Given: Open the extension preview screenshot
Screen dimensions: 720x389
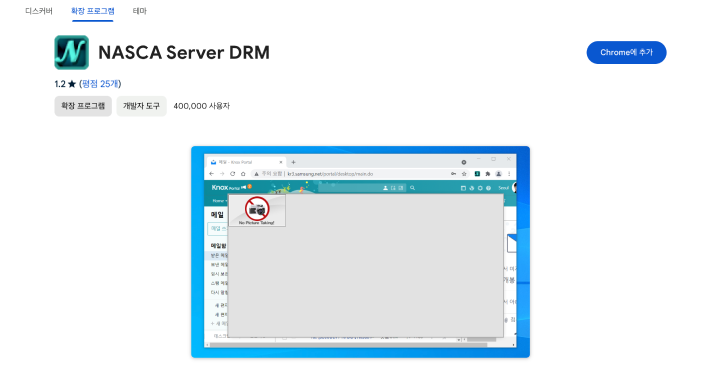Looking at the screenshot, I should pyautogui.click(x=360, y=252).
